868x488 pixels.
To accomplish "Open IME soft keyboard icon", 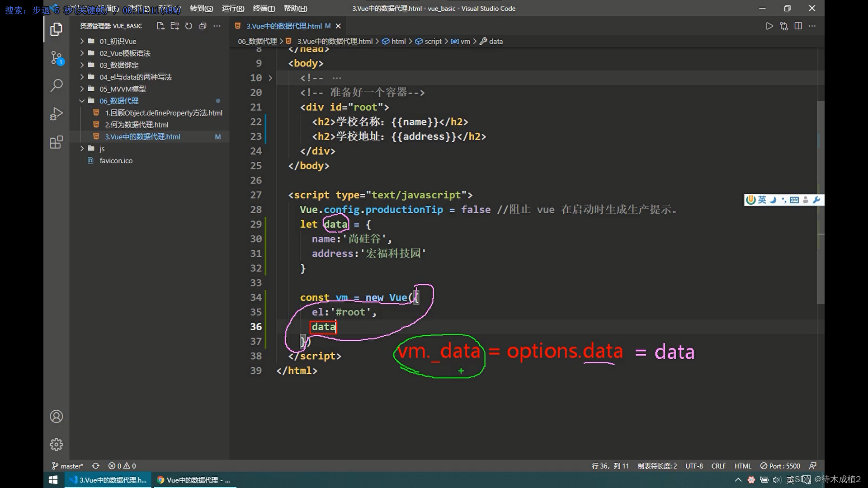I will 794,200.
